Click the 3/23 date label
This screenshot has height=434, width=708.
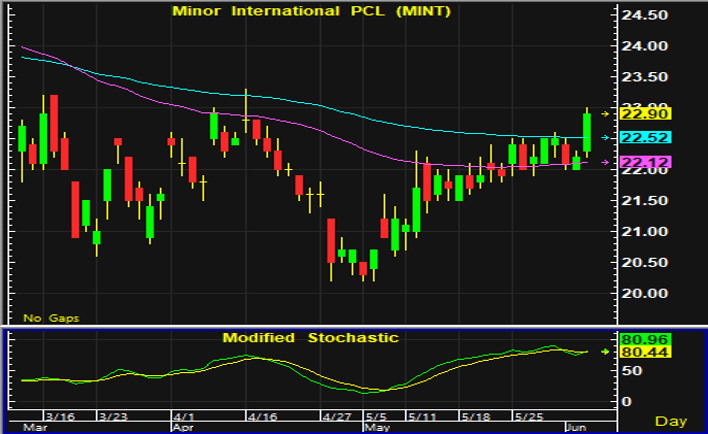tap(113, 416)
